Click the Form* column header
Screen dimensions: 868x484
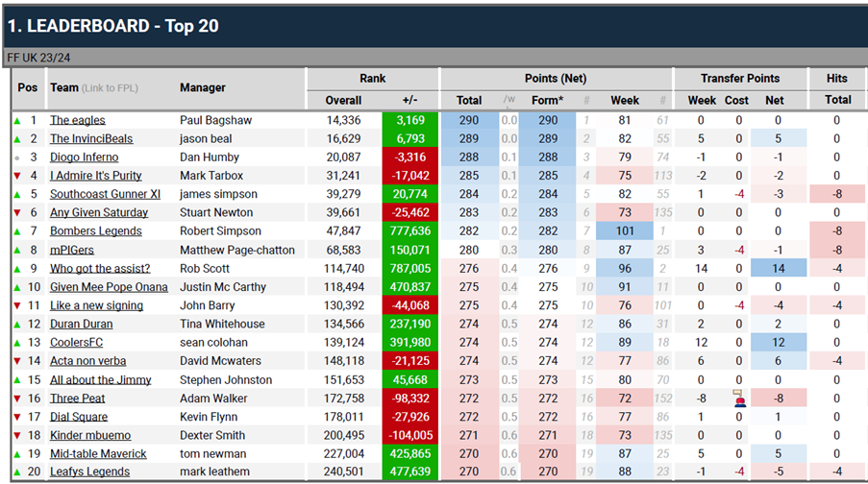[x=547, y=100]
